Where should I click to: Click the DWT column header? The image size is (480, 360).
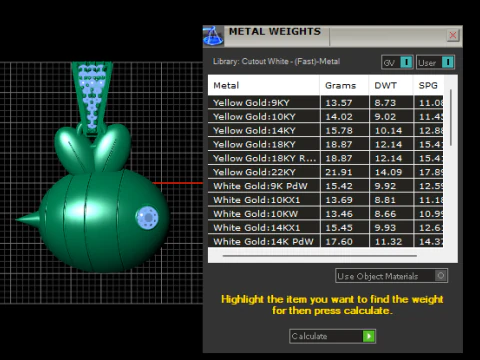[x=391, y=85]
